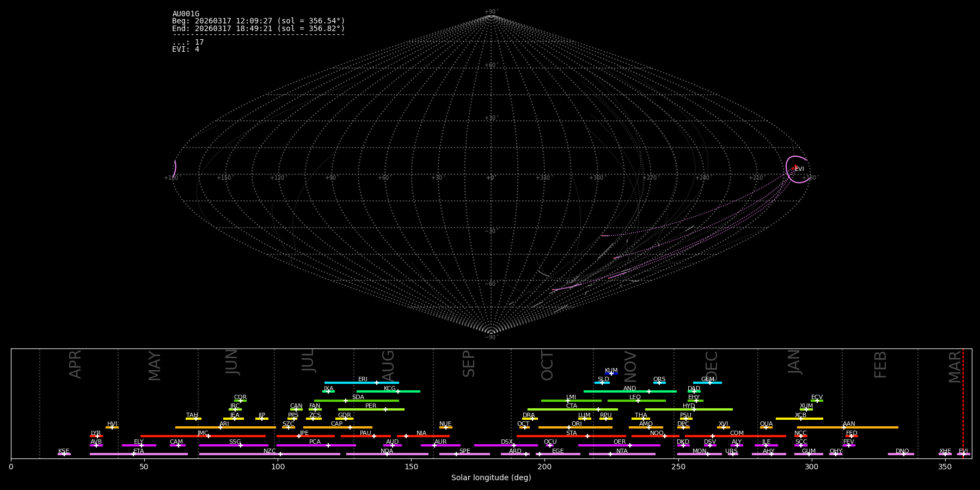This screenshot has height=490, width=980.
Task: Select the SEP month label
Action: [468, 364]
